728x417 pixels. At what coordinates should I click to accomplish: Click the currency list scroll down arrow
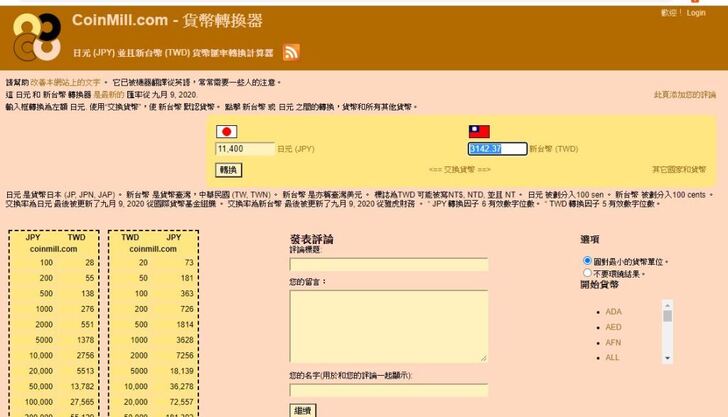tap(668, 358)
